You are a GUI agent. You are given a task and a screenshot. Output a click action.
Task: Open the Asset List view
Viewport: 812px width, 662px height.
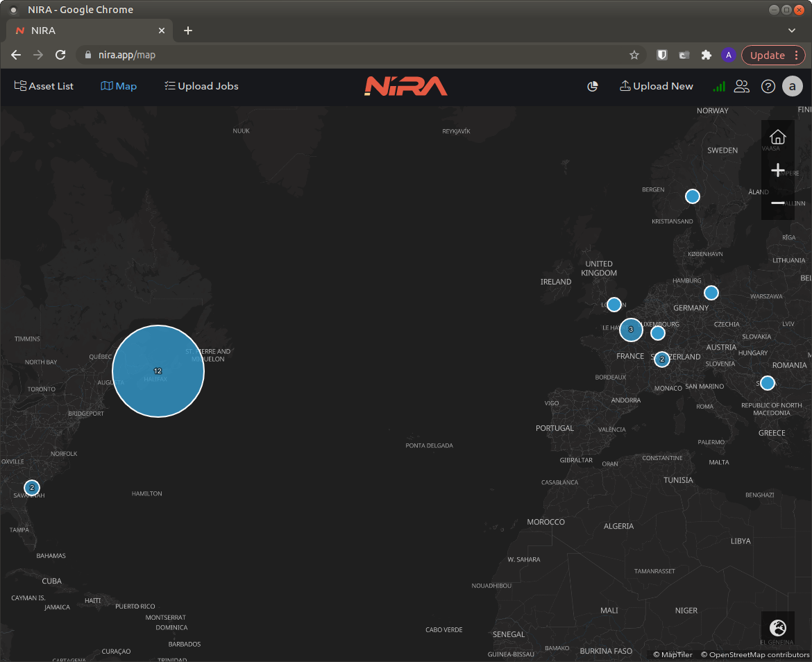[44, 86]
